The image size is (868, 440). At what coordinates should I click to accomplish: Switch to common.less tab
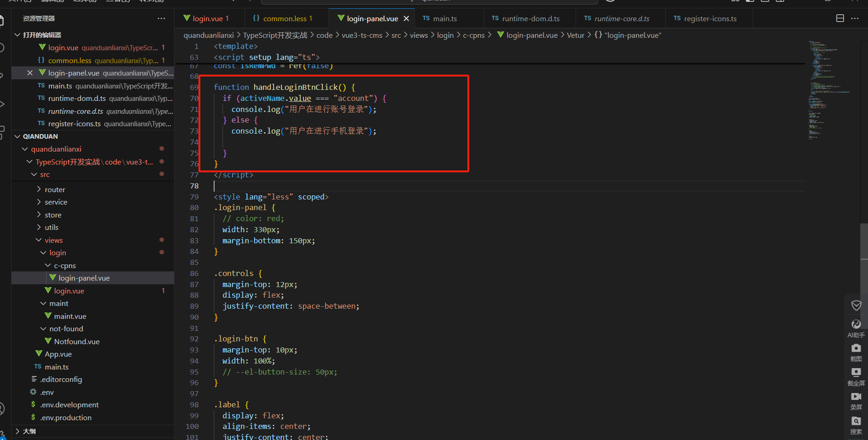[286, 18]
